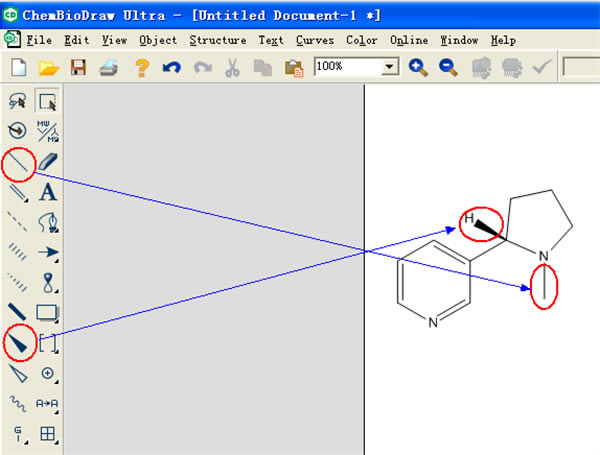Click the Undo button
Image resolution: width=600 pixels, height=455 pixels.
click(171, 67)
